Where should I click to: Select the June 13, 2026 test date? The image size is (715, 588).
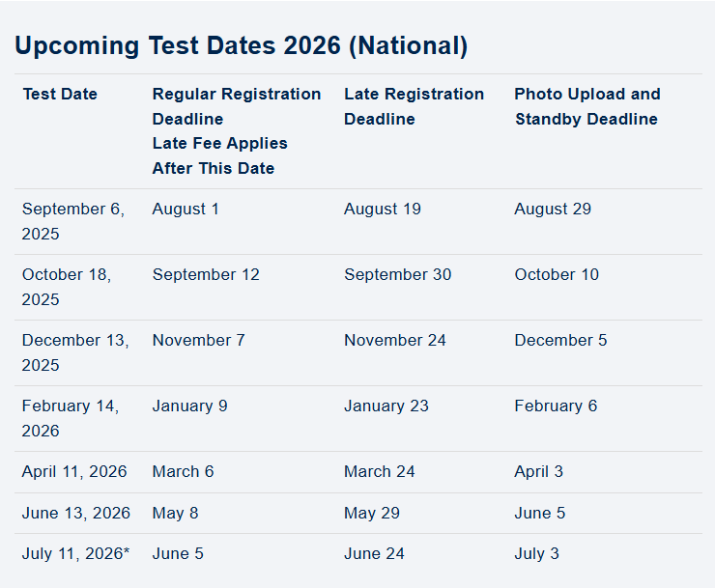tap(75, 513)
